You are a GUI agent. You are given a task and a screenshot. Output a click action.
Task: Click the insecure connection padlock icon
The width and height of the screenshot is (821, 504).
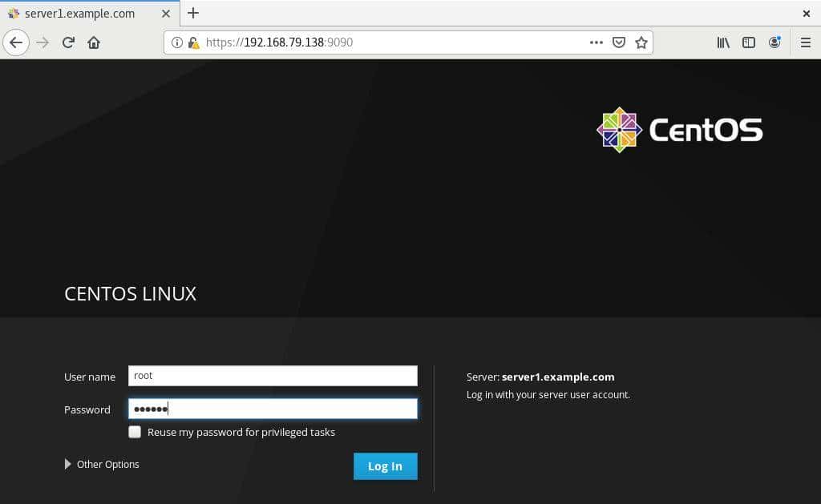194,42
